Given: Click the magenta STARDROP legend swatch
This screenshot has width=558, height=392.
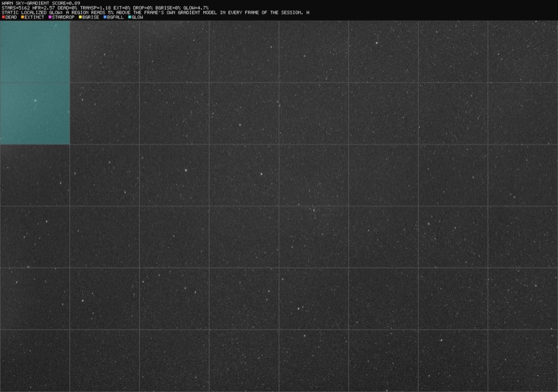Looking at the screenshot, I should coord(50,17).
